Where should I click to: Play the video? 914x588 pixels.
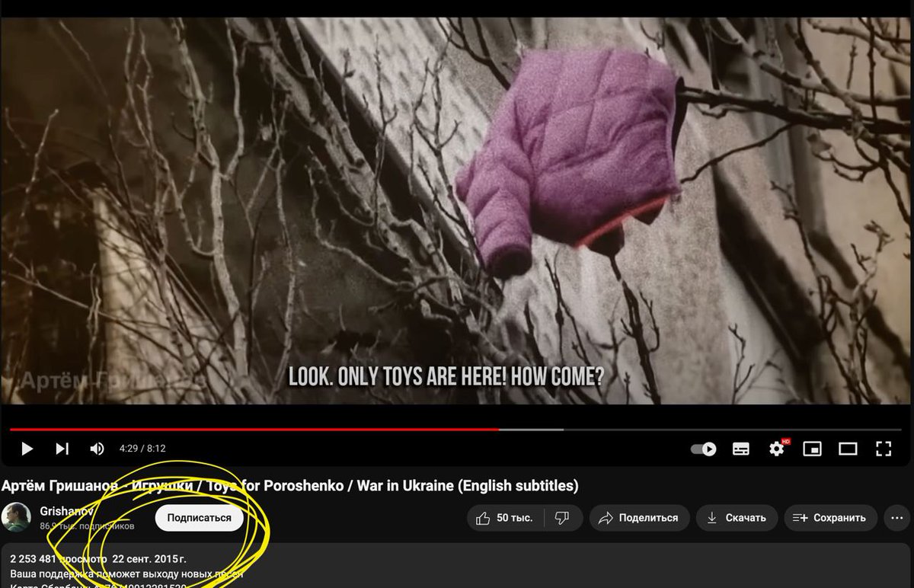(x=27, y=449)
